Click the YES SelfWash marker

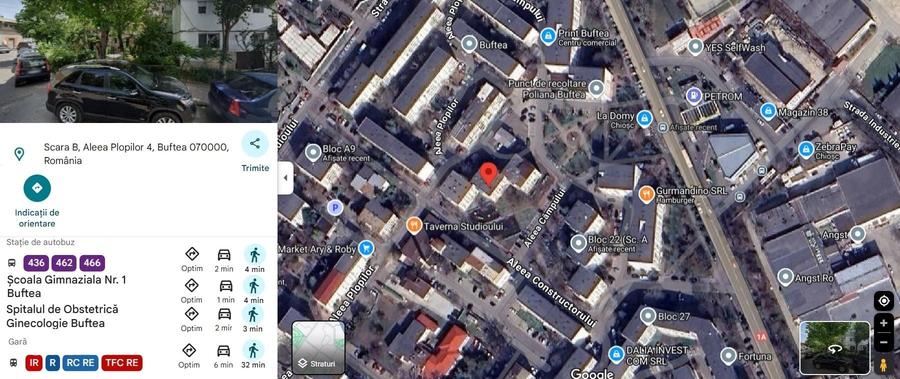pos(696,47)
